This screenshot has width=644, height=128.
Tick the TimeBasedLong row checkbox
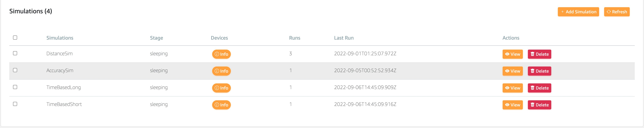click(x=15, y=87)
